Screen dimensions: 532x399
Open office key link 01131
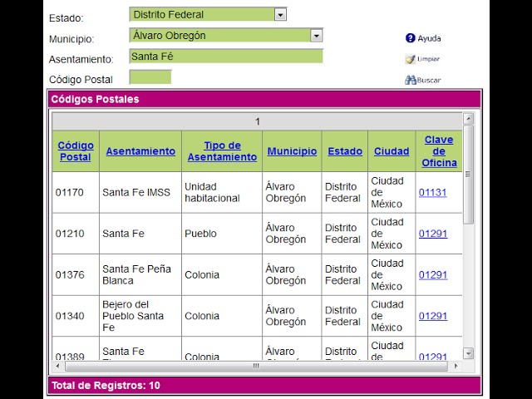point(432,192)
